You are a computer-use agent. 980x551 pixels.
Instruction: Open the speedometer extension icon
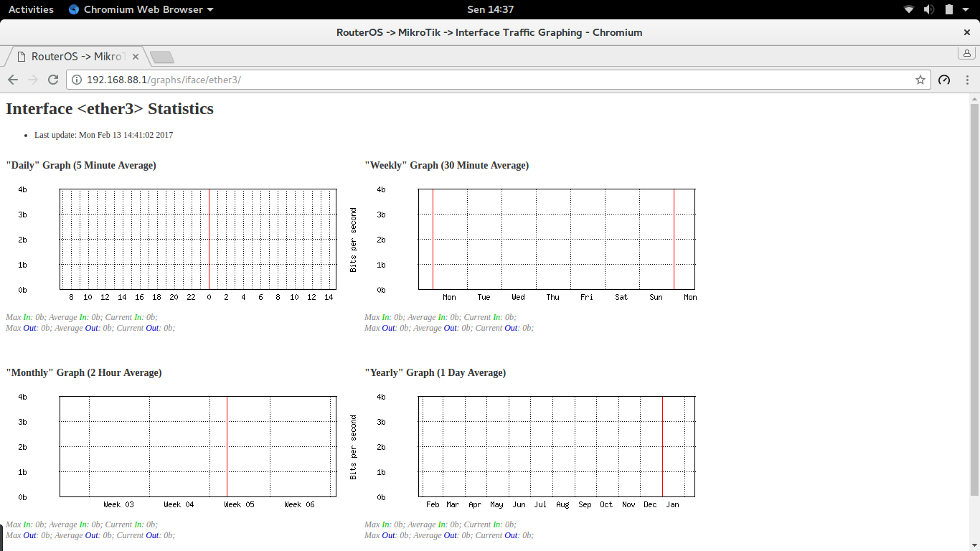(x=944, y=80)
